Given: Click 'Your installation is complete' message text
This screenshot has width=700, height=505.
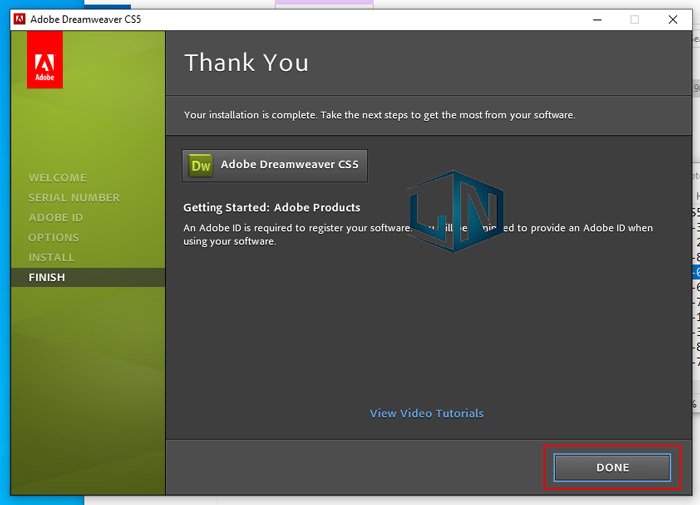Looking at the screenshot, I should (x=379, y=115).
